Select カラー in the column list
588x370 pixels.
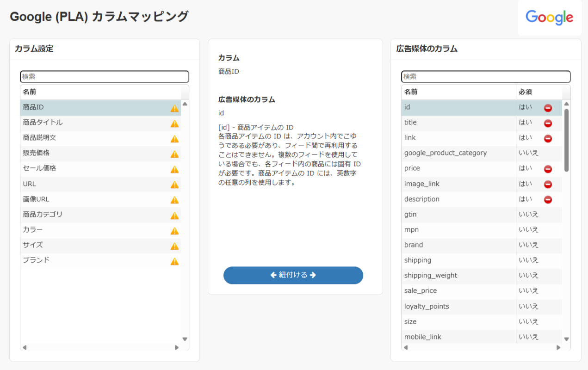point(101,230)
